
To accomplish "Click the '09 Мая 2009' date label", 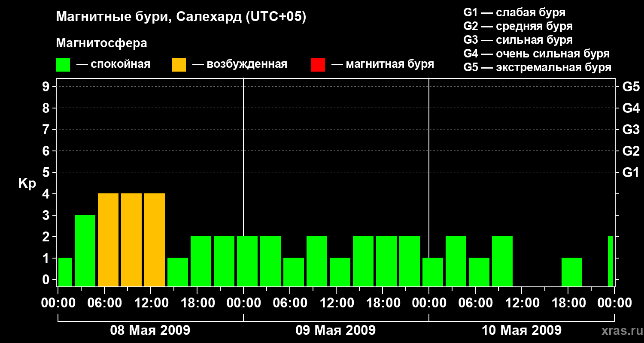I will tap(336, 330).
